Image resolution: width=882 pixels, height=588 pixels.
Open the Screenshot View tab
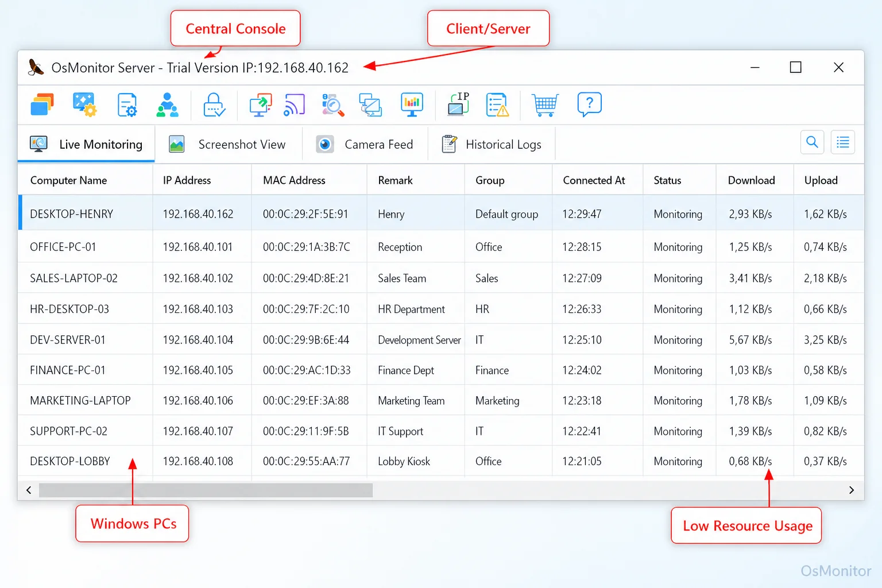click(x=228, y=144)
